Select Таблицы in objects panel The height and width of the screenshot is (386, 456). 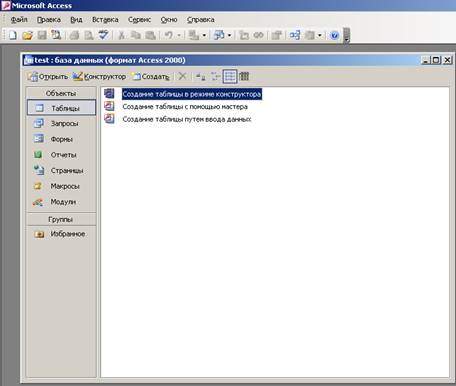pos(61,108)
